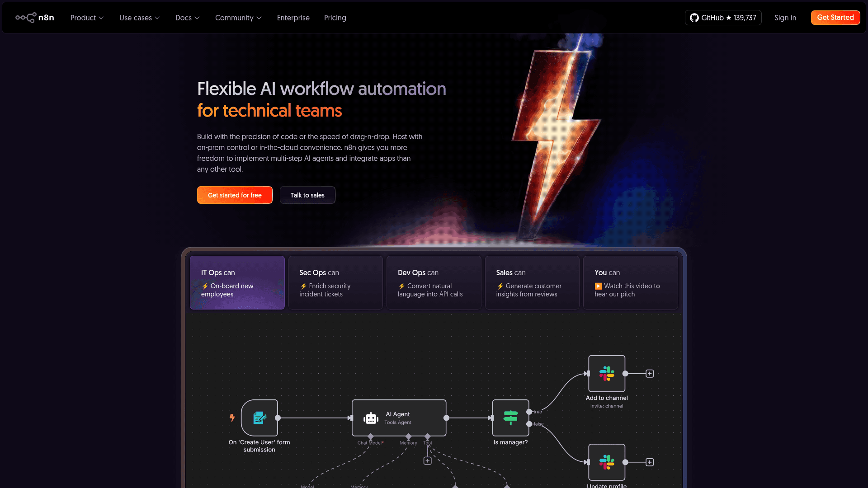The width and height of the screenshot is (868, 488).
Task: Click the 'Talk to sales' button
Action: tap(307, 195)
